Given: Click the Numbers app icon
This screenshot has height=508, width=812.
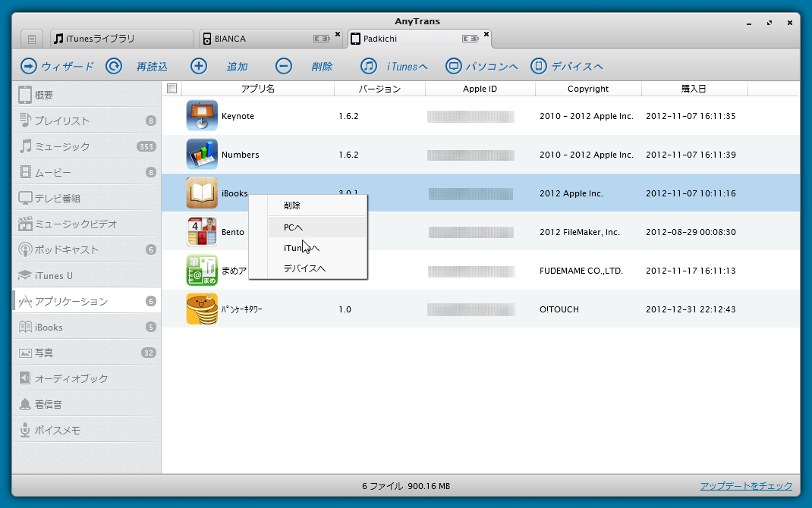Looking at the screenshot, I should tap(202, 154).
